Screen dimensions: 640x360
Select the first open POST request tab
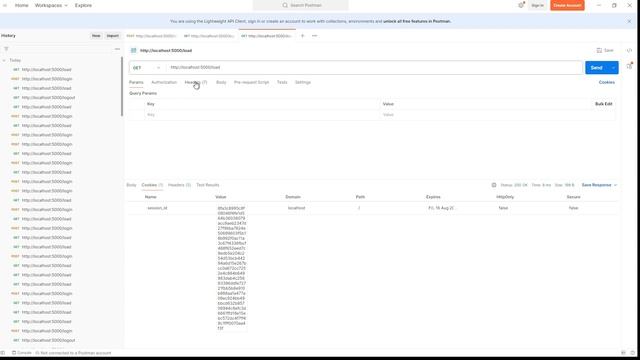pyautogui.click(x=151, y=36)
